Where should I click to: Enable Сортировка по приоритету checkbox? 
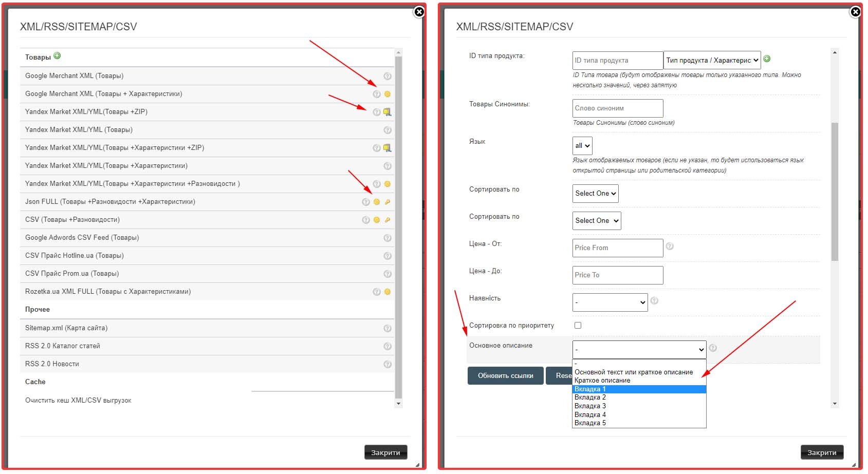[x=578, y=325]
